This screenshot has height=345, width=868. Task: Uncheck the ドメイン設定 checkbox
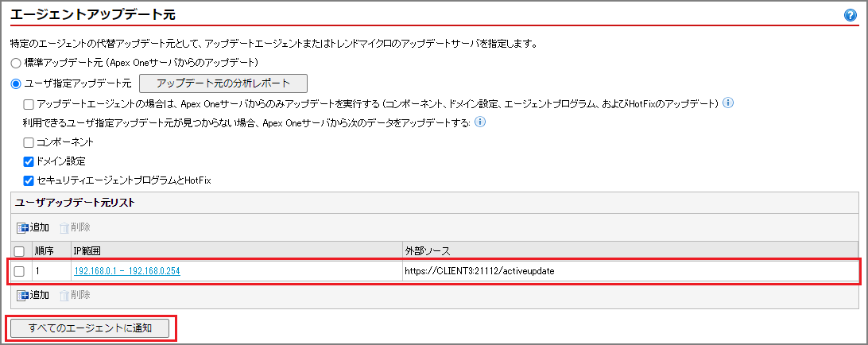[x=29, y=161]
